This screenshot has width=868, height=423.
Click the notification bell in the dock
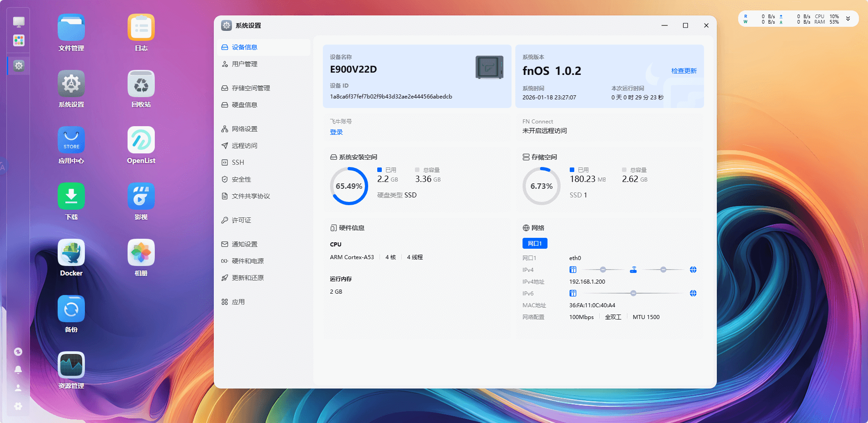18,370
